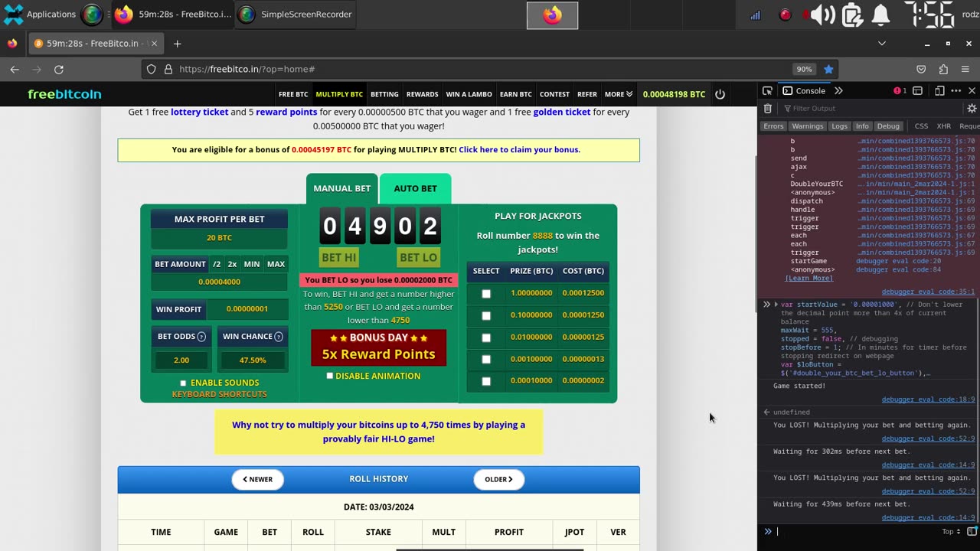Halve bet with /2 button
The image size is (980, 551).
tap(217, 264)
